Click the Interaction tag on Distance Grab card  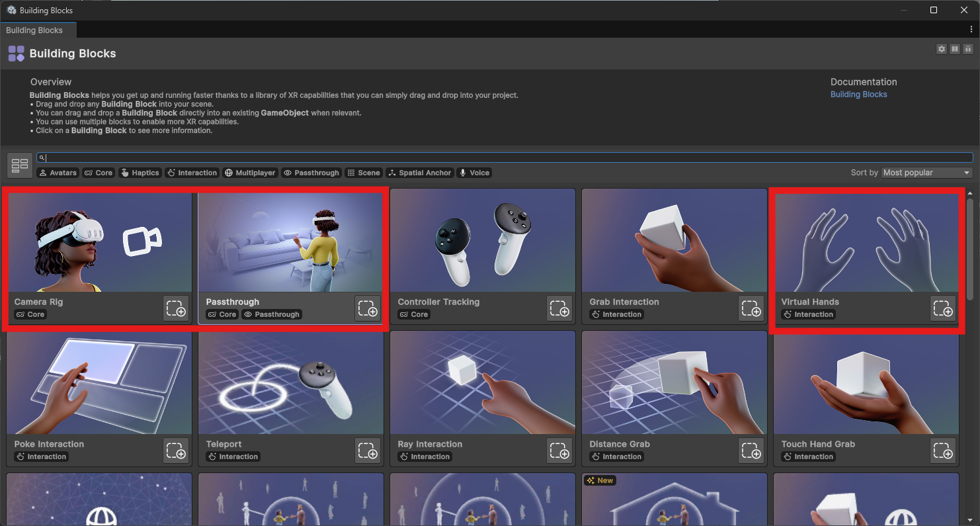(616, 457)
